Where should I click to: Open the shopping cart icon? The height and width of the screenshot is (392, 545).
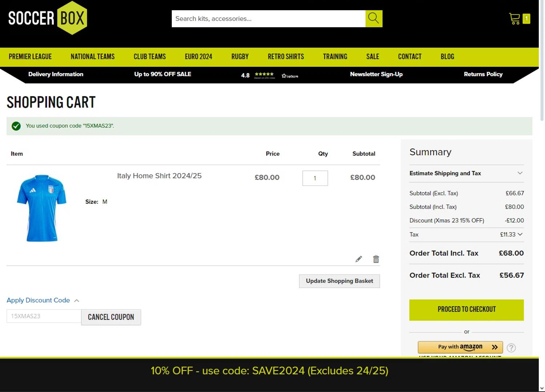[514, 19]
